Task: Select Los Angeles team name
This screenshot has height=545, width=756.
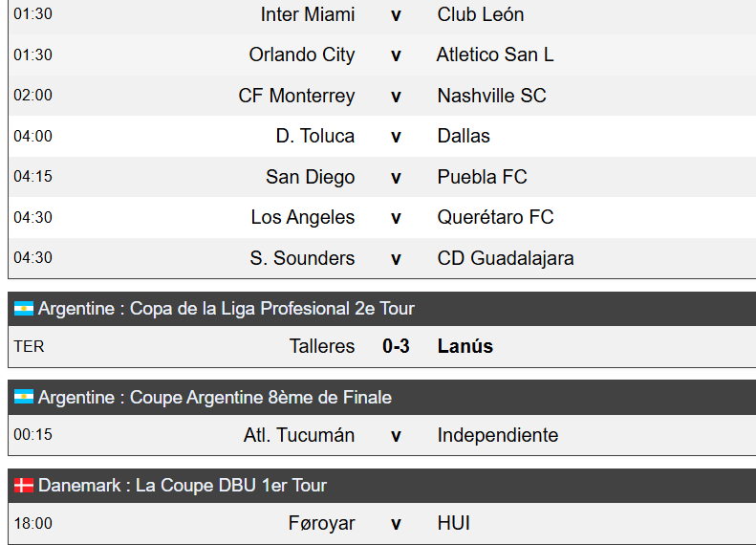Action: (x=303, y=217)
